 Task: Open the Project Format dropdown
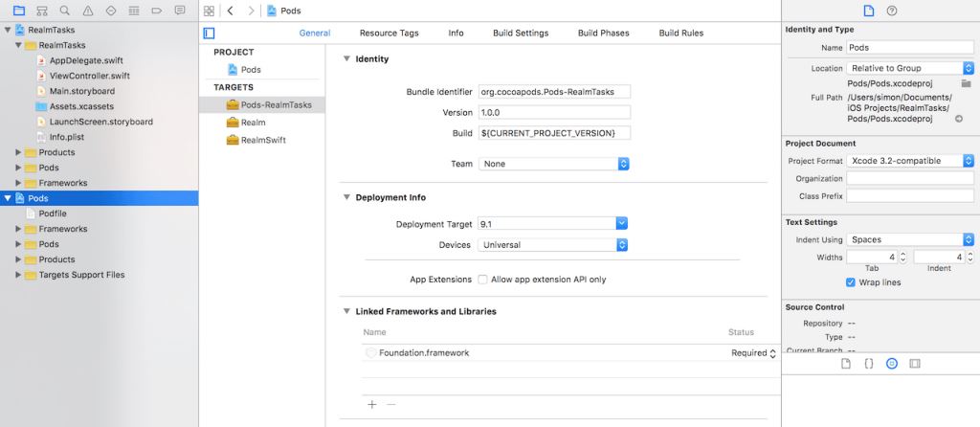click(969, 161)
